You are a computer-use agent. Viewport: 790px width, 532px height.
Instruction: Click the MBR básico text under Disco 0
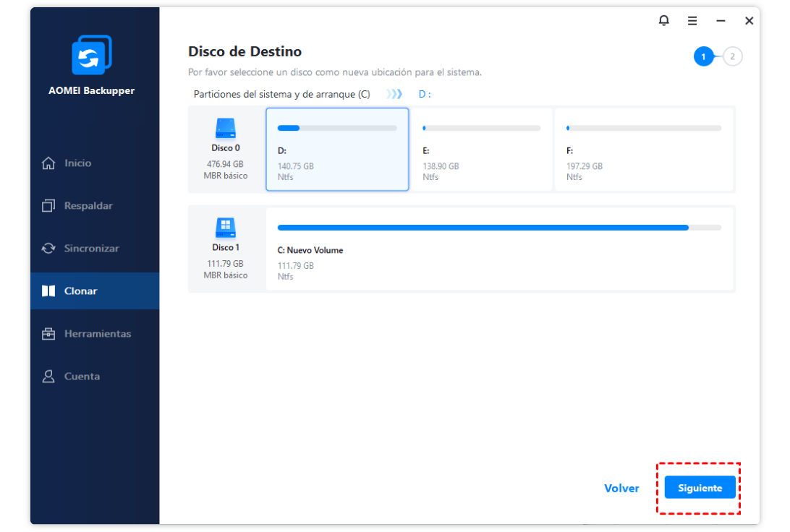(x=225, y=176)
